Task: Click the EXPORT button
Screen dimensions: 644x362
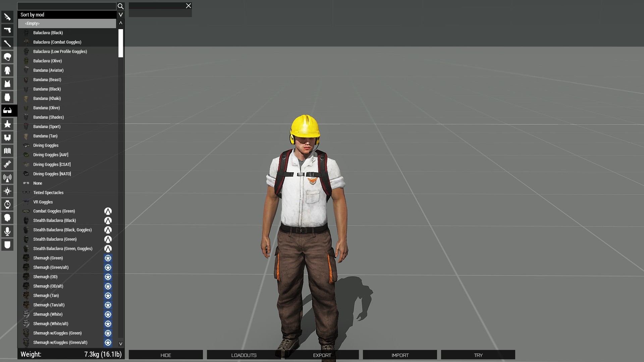Action: point(322,355)
